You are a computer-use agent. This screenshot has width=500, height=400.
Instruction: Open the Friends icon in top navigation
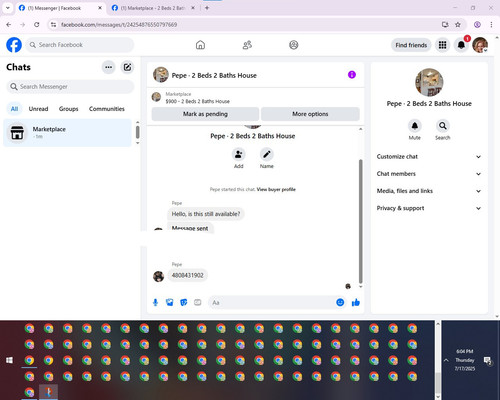click(x=247, y=45)
